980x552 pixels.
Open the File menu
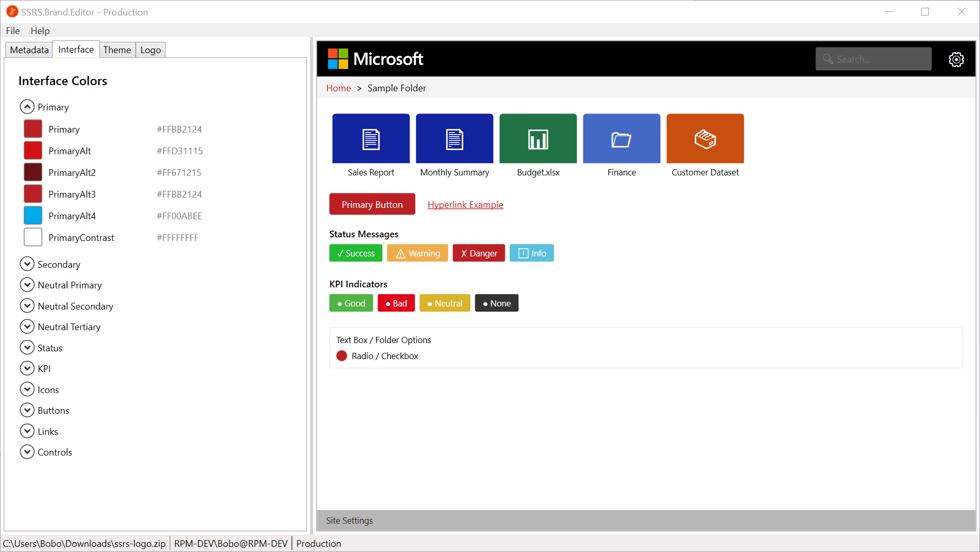tap(13, 31)
